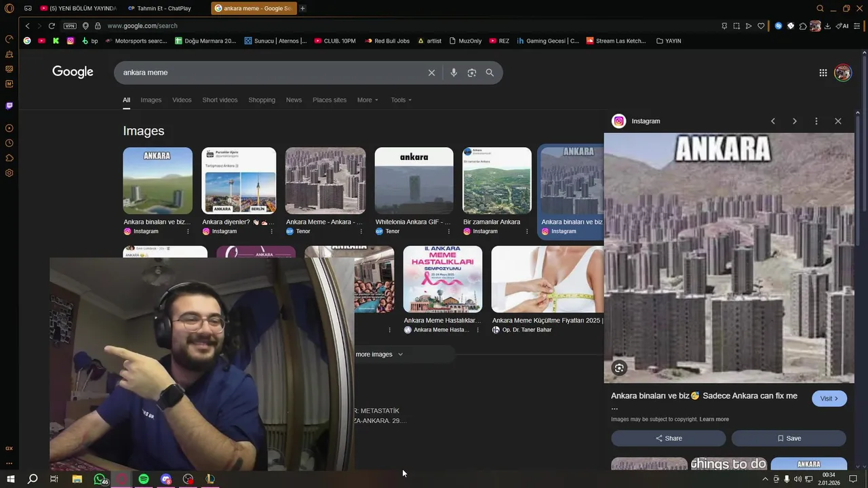Open the Windows Start button

point(11,479)
